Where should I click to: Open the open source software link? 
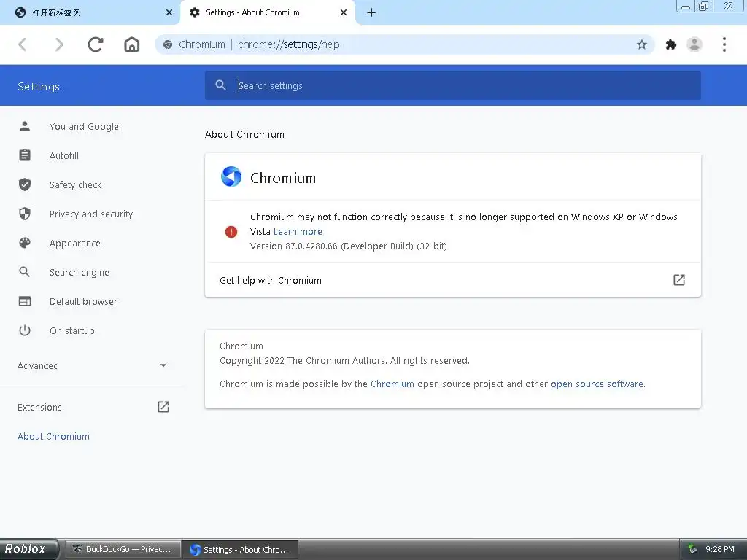pos(597,384)
